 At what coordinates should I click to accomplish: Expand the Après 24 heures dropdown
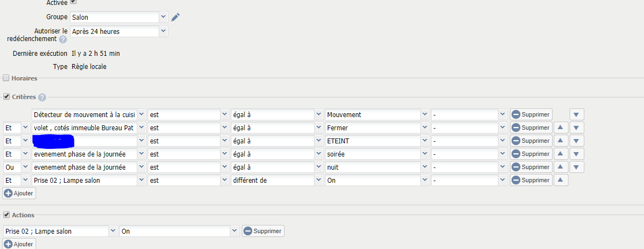pyautogui.click(x=119, y=31)
